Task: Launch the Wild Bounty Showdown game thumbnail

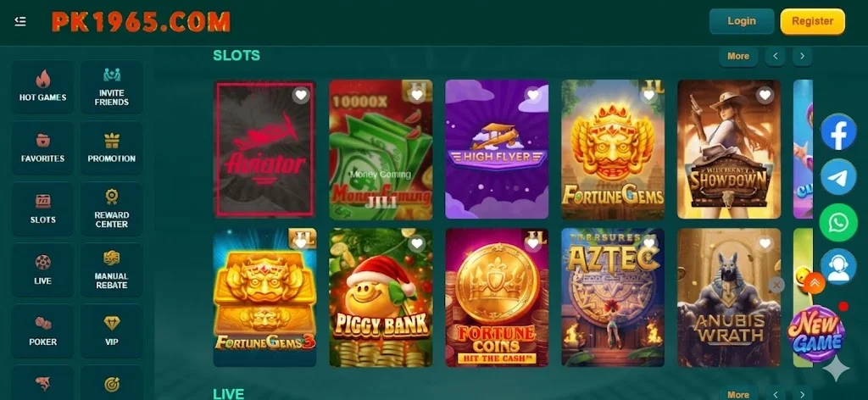Action: pos(728,149)
